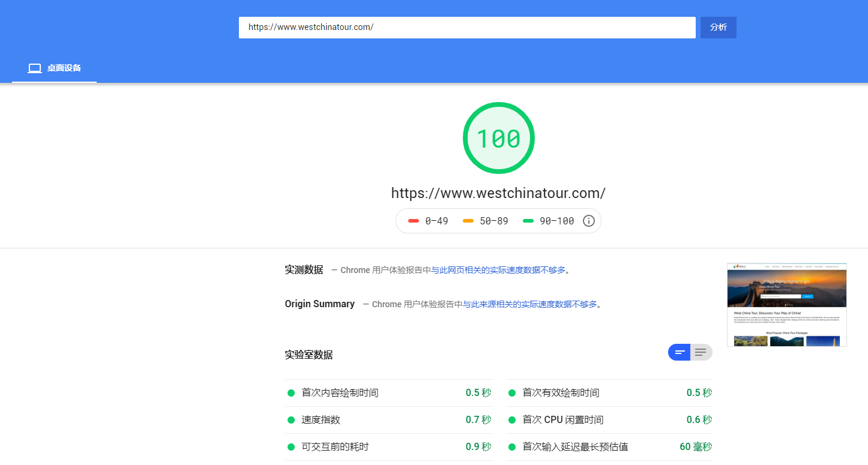Click green dot beside 首次输入延迟最长预估值
868x465 pixels.
pyautogui.click(x=512, y=447)
